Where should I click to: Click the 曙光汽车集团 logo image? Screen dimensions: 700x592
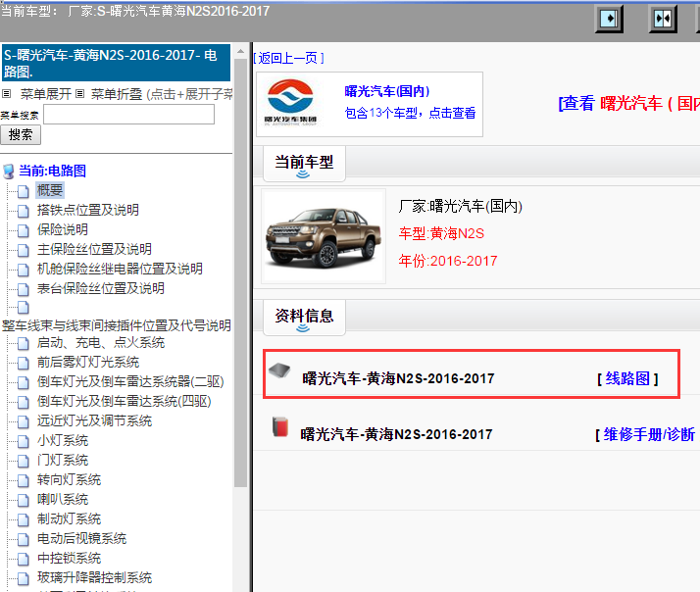coord(290,103)
